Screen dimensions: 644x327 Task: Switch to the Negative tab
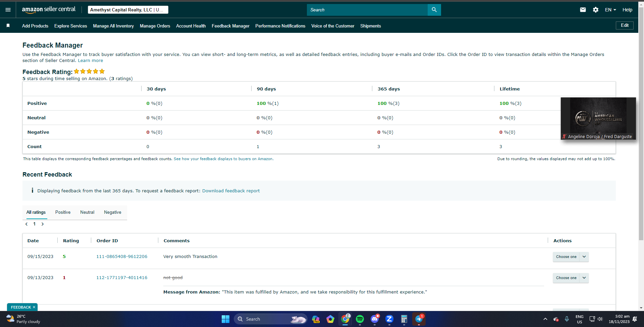(x=113, y=212)
